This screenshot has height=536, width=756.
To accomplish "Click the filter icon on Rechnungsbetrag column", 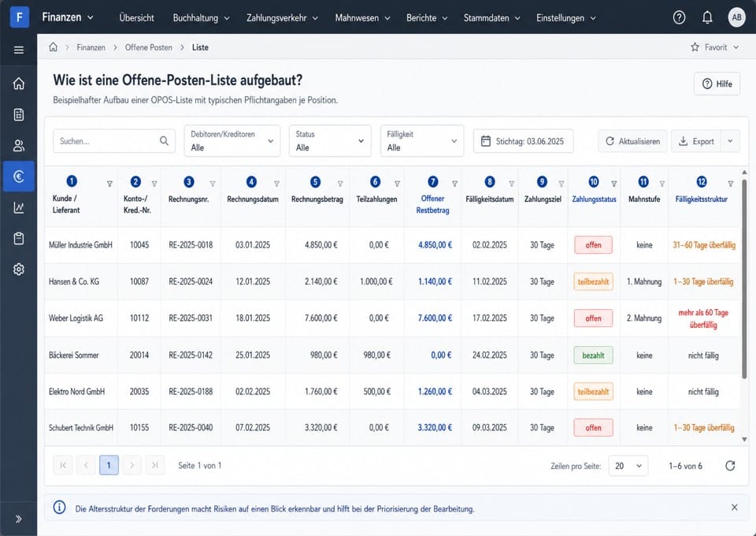I will tap(340, 184).
